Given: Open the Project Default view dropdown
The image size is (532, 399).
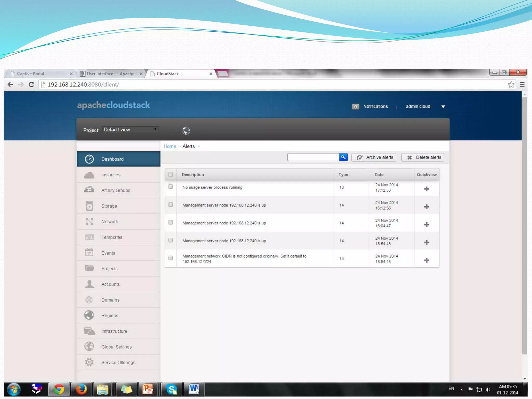Looking at the screenshot, I should [130, 130].
